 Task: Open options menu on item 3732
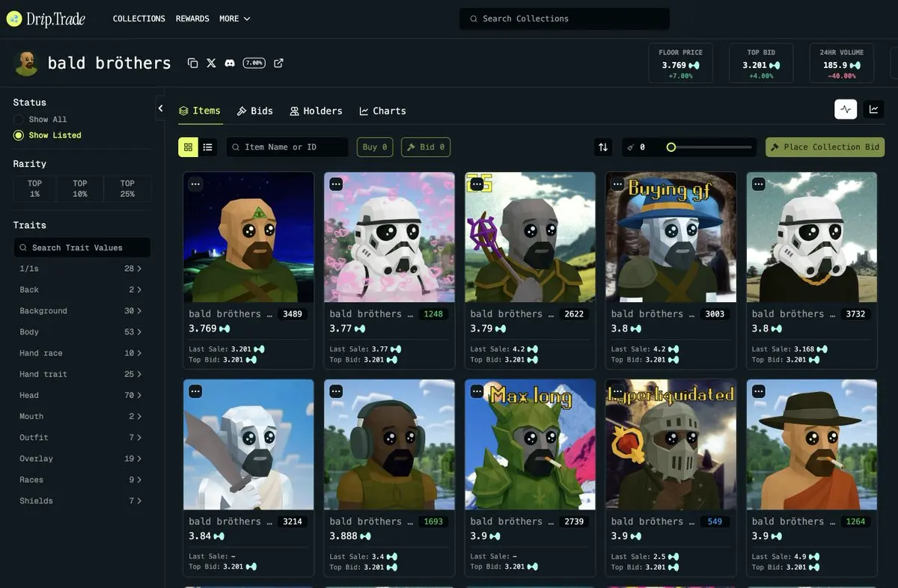coord(758,184)
